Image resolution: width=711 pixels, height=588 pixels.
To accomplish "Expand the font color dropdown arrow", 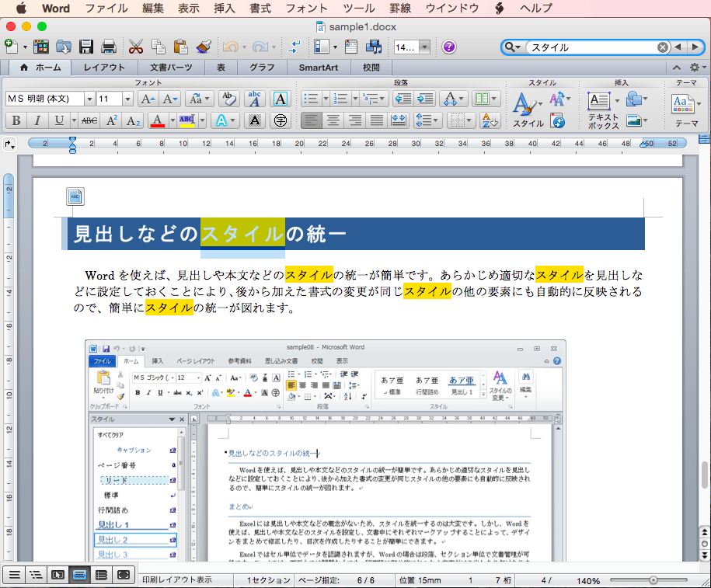I will pyautogui.click(x=173, y=120).
